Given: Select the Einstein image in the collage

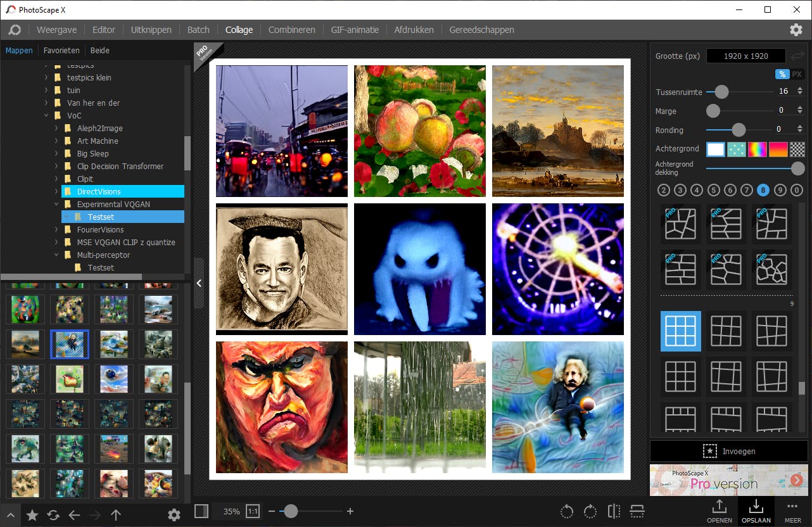Looking at the screenshot, I should (558, 407).
